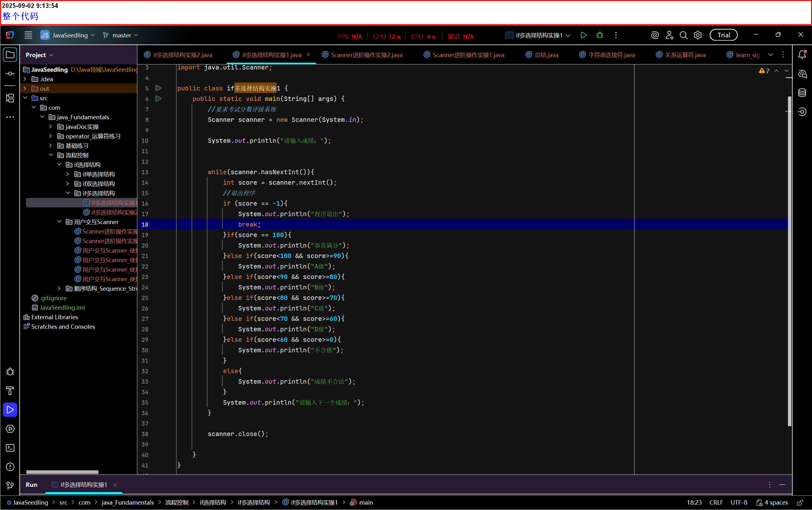Open the master branch dropdown

[120, 35]
